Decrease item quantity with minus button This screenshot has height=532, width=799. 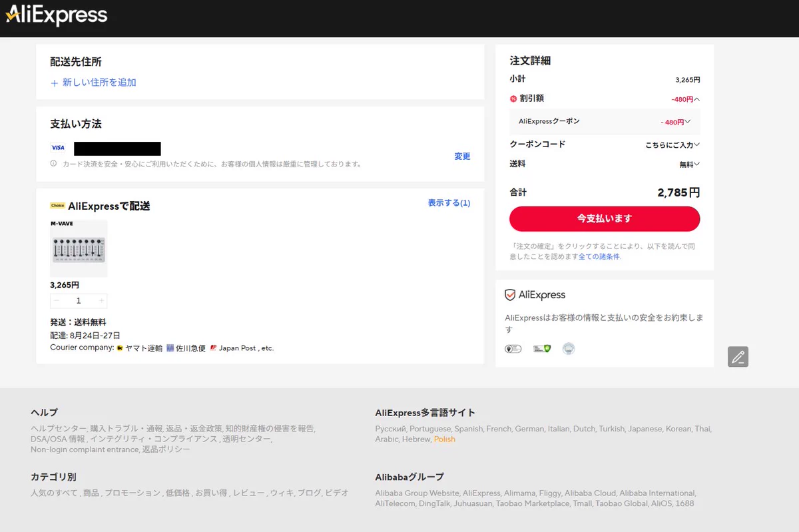point(57,301)
